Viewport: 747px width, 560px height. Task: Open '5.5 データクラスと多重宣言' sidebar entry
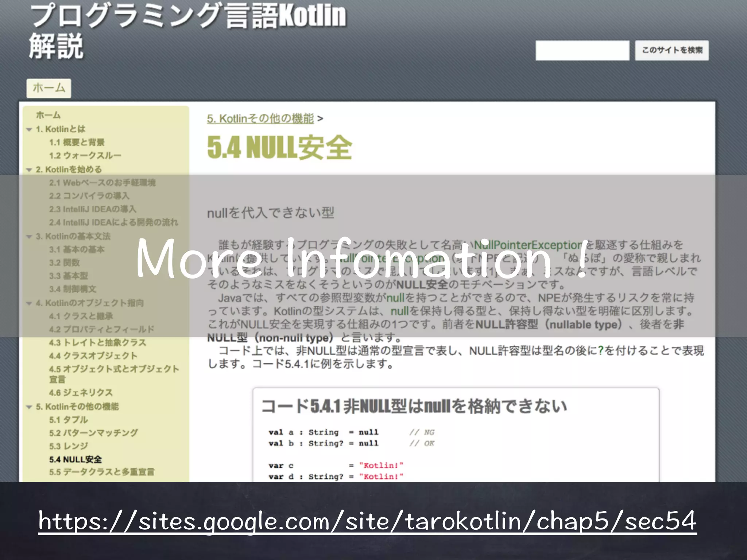click(102, 472)
